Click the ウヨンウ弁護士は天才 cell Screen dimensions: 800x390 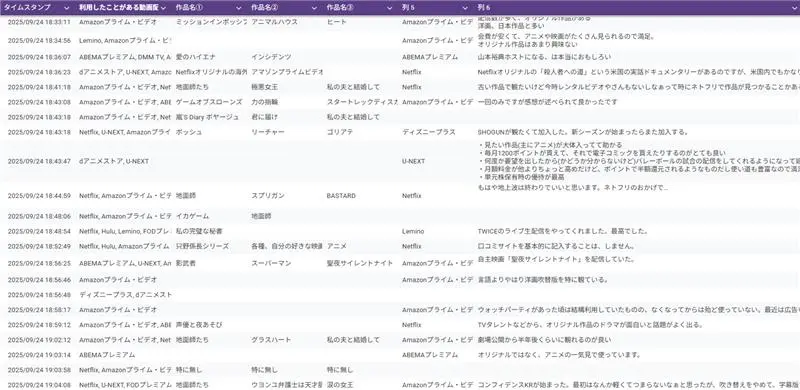287,385
